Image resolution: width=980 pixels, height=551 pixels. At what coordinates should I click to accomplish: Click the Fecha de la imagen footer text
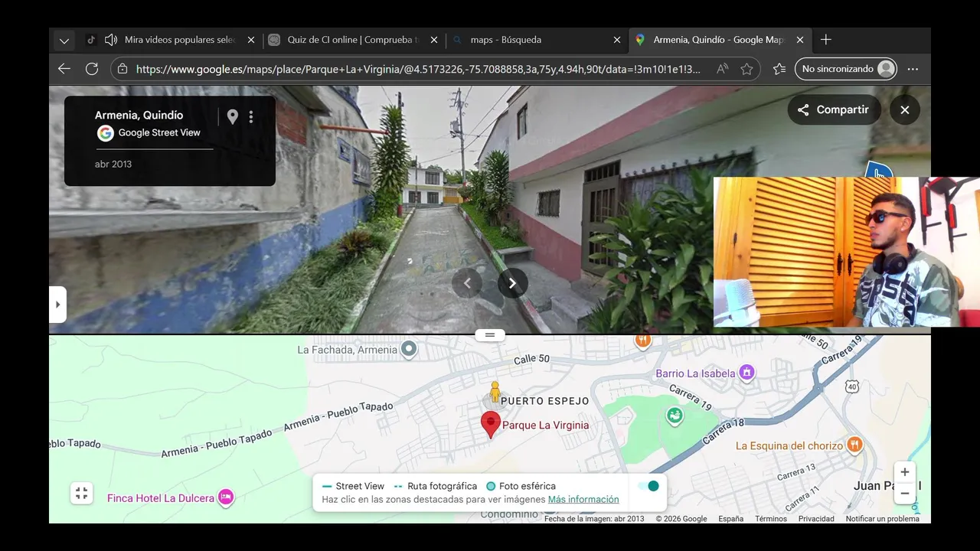tap(595, 519)
